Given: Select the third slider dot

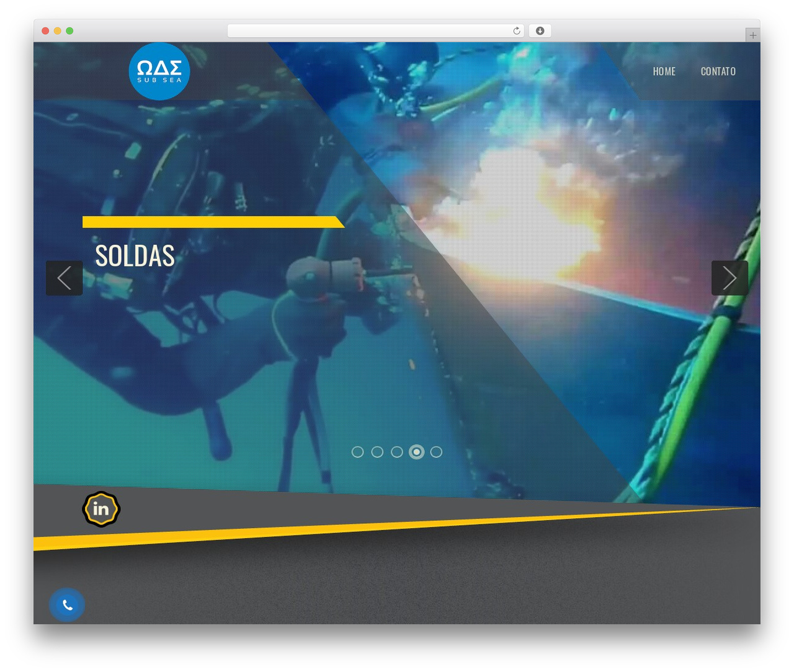Looking at the screenshot, I should point(397,452).
